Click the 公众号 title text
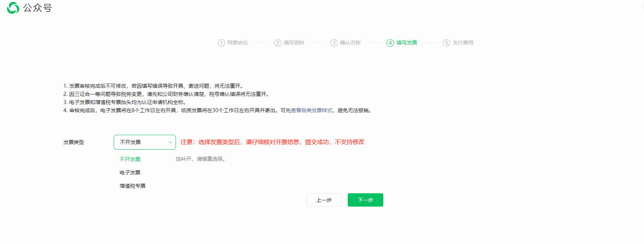The image size is (644, 244). click(x=37, y=8)
